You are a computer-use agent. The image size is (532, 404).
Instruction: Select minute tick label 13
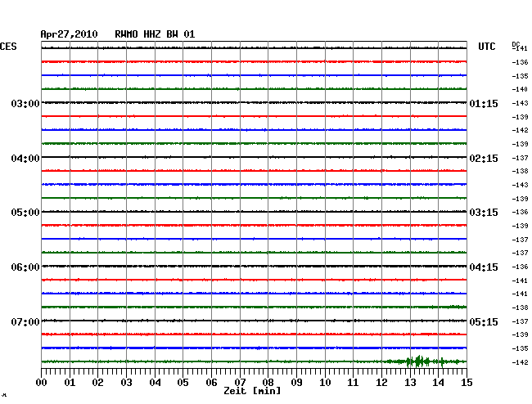click(x=410, y=383)
